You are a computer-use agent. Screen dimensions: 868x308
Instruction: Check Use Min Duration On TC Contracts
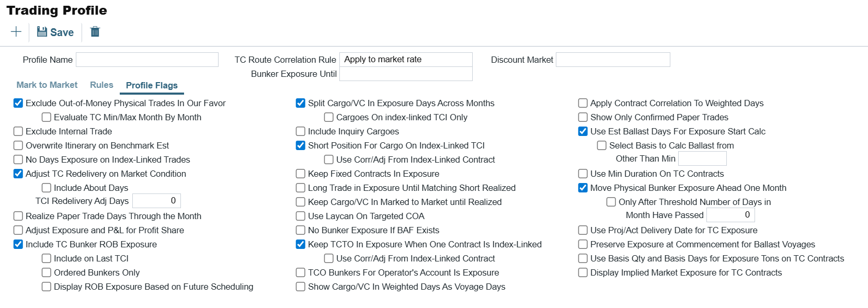point(583,174)
